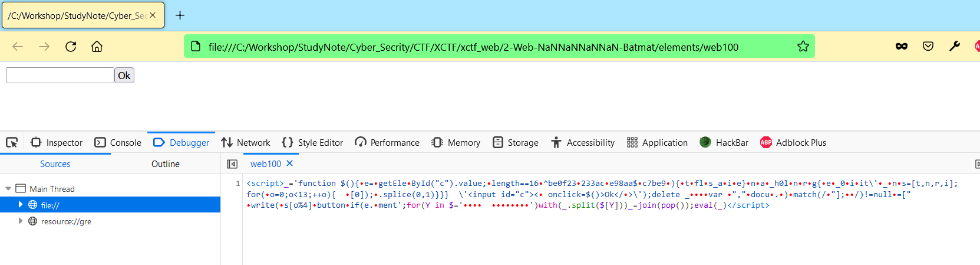
Task: Open the browser home page
Action: pos(97,47)
